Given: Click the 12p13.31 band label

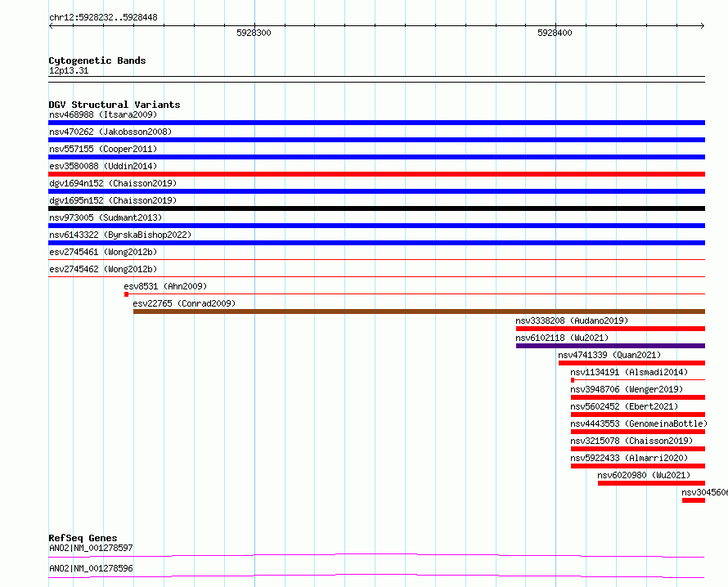Looking at the screenshot, I should 69,70.
